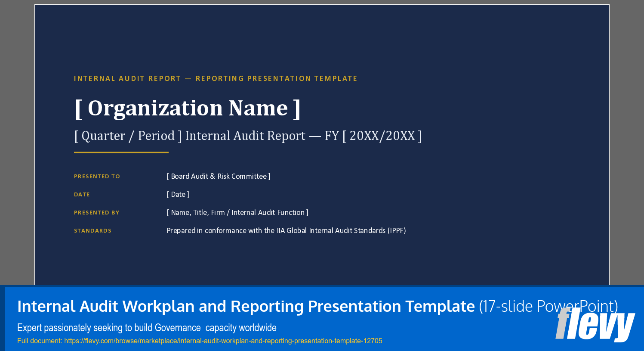Click the 'INTERNAL AUDIT REPORT — REPORTING PRESENTATION TEMPLATE' header
Screen dimensions: 644x351
(x=216, y=78)
